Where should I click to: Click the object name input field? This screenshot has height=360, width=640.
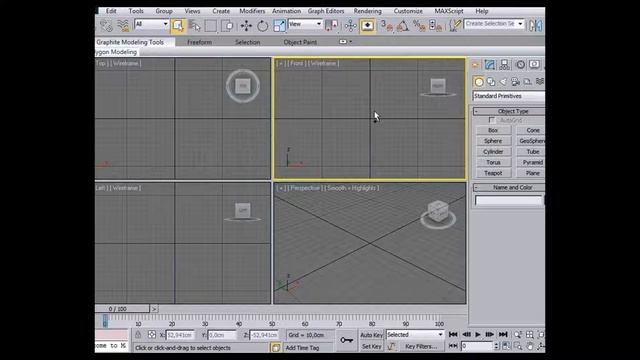pyautogui.click(x=509, y=200)
